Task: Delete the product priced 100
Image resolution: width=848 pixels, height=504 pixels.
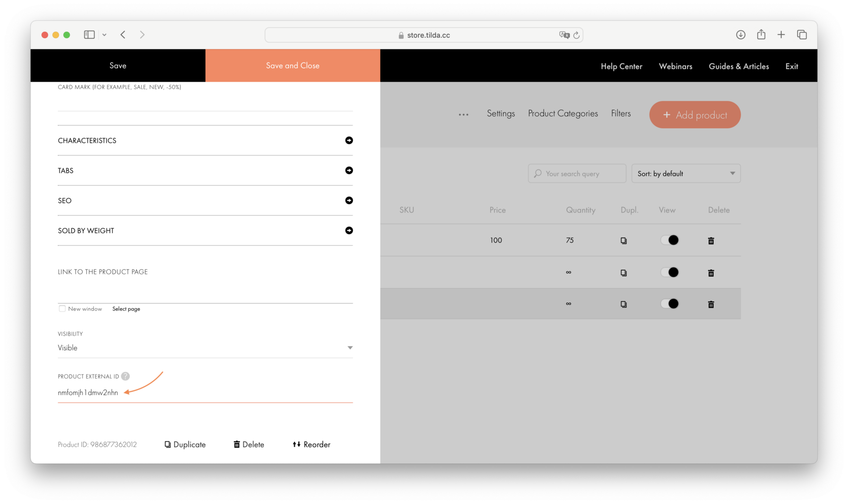Action: click(711, 241)
